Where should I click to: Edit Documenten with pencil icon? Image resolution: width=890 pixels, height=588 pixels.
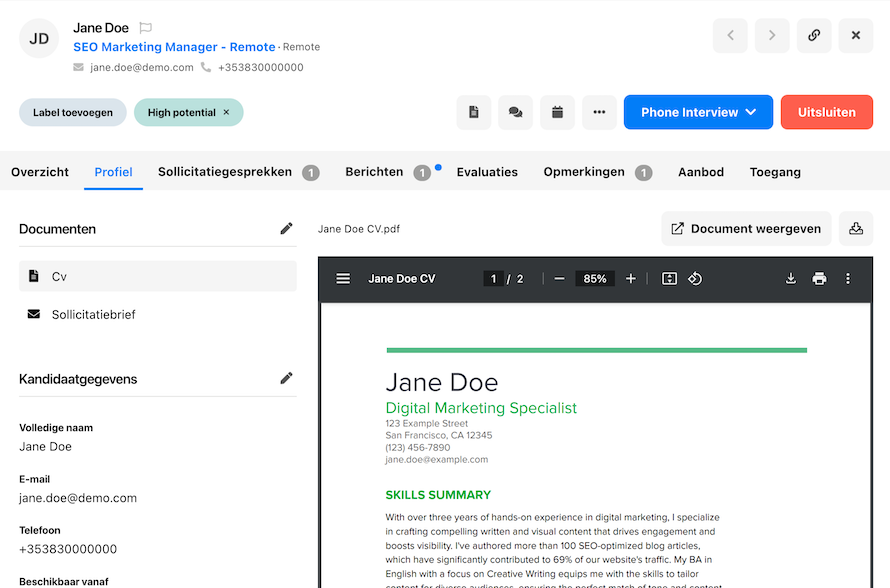(286, 229)
